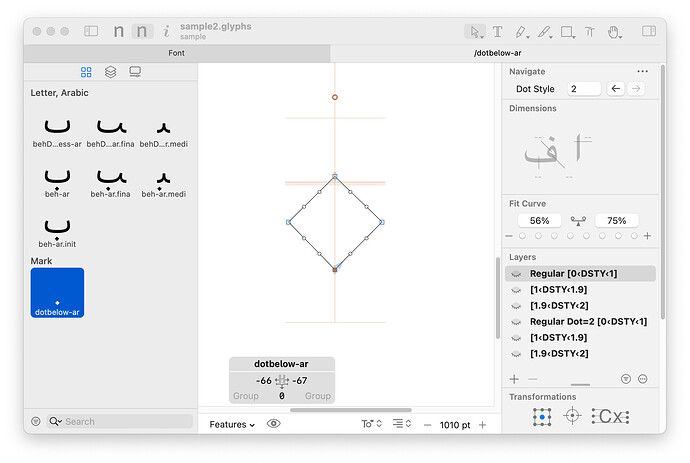The image size is (690, 463).
Task: Open the text alignment popup in bottom bar
Action: (x=402, y=424)
